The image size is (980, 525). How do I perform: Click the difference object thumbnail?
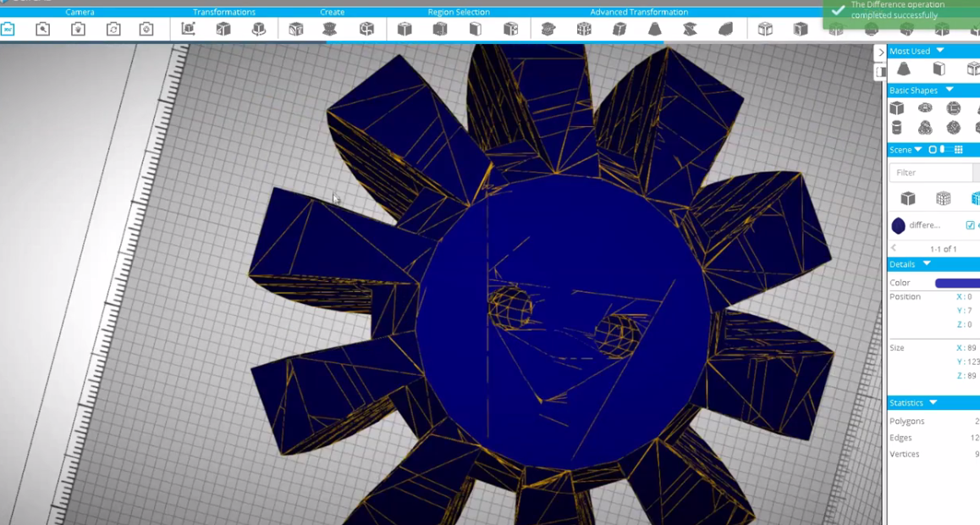[898, 225]
